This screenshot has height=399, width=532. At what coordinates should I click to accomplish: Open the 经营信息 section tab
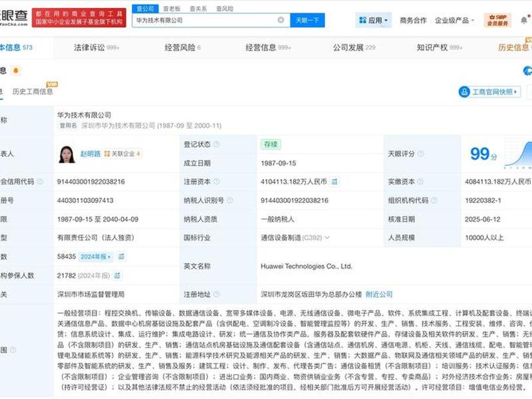[x=268, y=47]
